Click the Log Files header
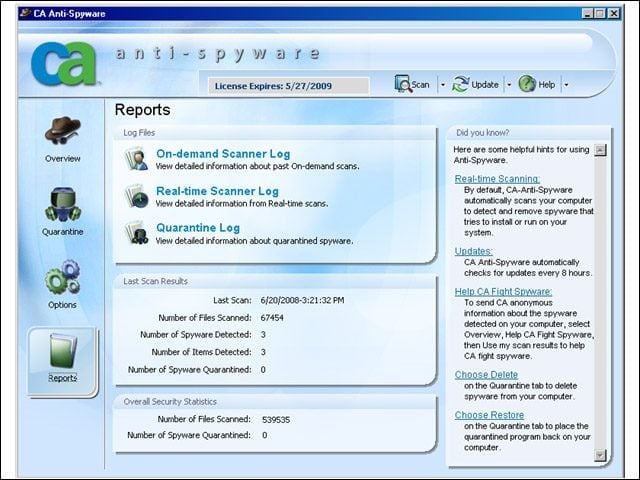The width and height of the screenshot is (640, 480). (139, 133)
